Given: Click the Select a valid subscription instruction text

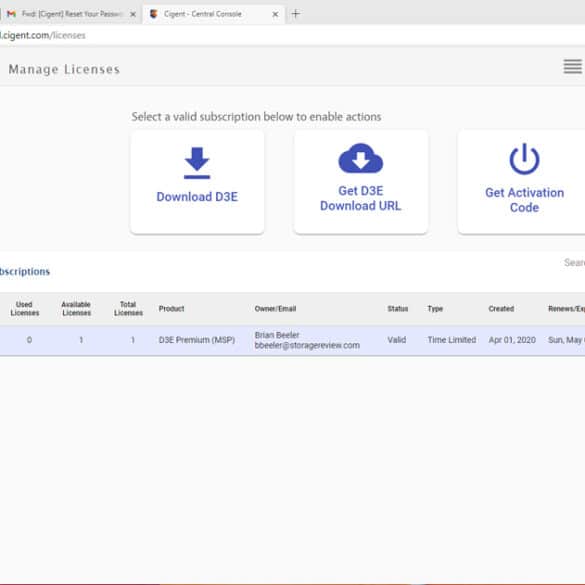Looking at the screenshot, I should point(256,117).
